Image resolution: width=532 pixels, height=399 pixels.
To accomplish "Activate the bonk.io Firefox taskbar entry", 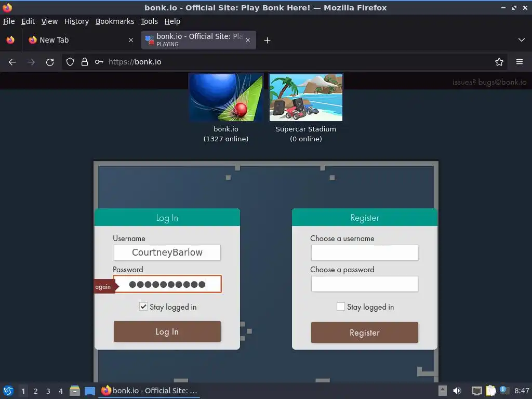I will coord(149,391).
